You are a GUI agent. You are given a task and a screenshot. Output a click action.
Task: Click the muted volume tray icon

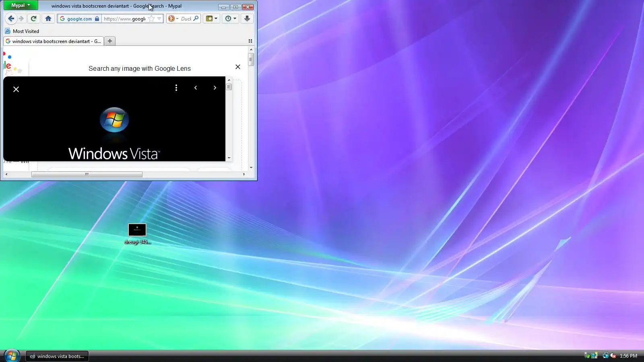coord(613,356)
